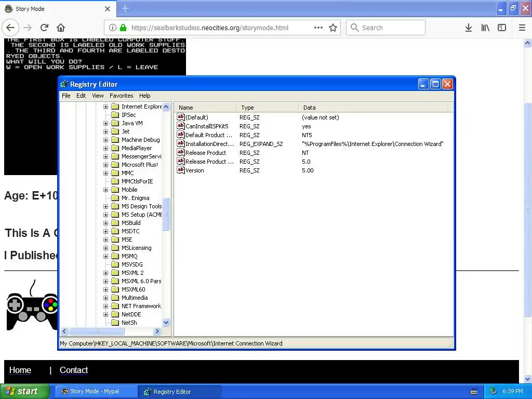Expand the MSBuild registry key
This screenshot has height=399, width=532.
pos(105,223)
